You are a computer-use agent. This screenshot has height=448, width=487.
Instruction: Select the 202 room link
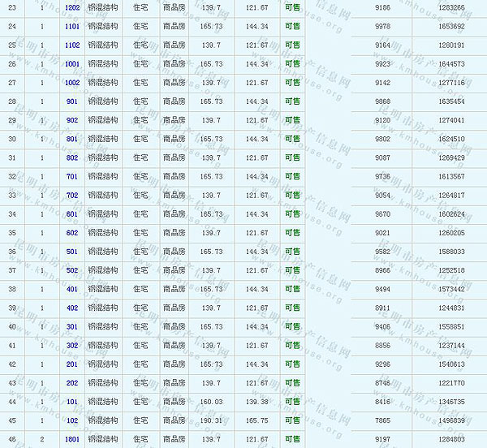point(72,382)
